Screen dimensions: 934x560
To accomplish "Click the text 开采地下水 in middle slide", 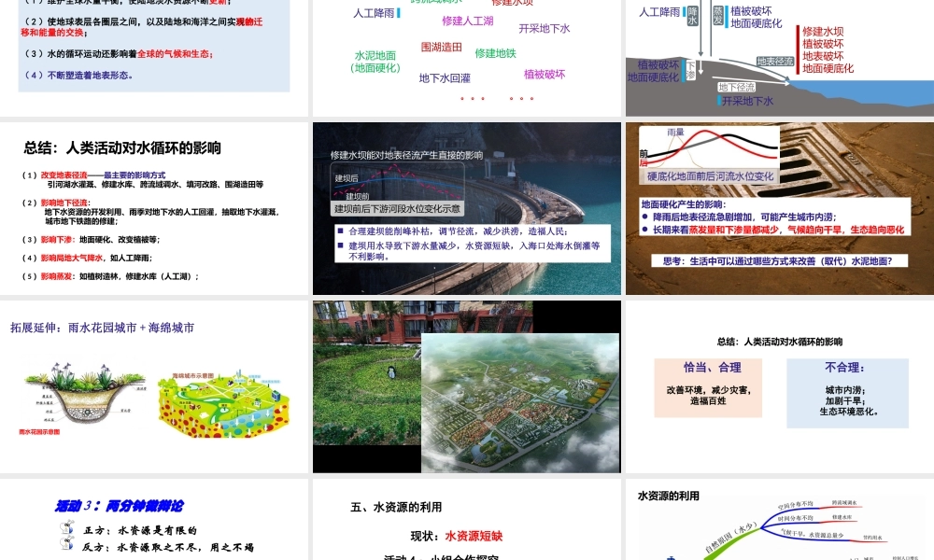I will [x=545, y=28].
